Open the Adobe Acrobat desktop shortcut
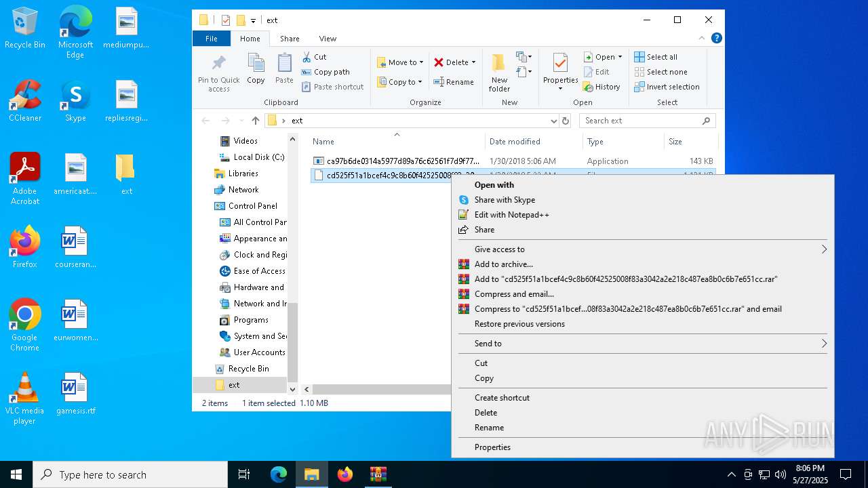 (x=25, y=179)
